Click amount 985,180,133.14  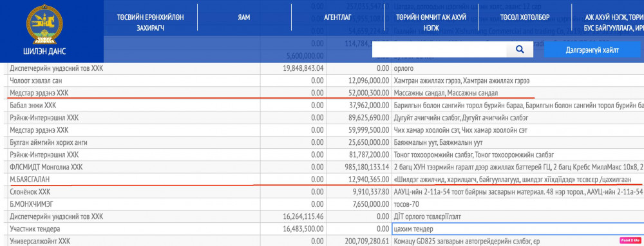(x=367, y=167)
